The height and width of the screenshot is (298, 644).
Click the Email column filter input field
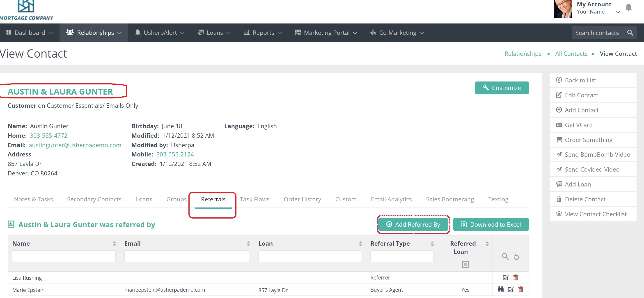187,256
